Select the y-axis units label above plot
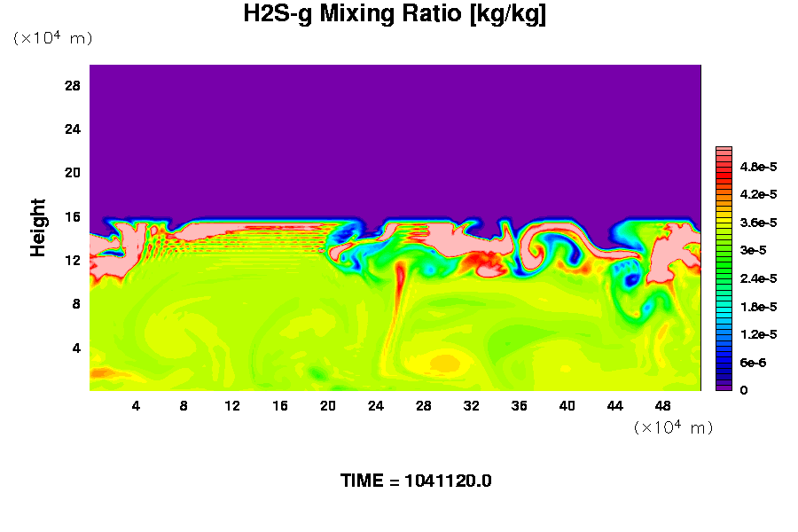This screenshot has width=798, height=532. coord(52,38)
